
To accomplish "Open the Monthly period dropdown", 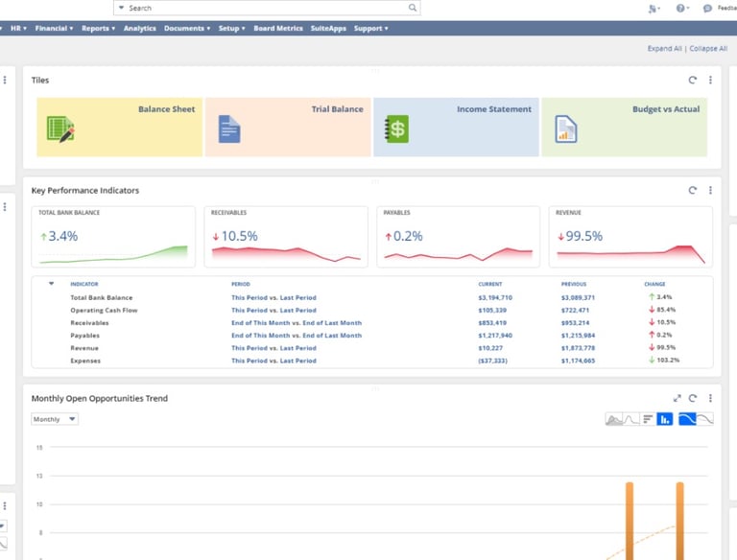I will point(55,419).
